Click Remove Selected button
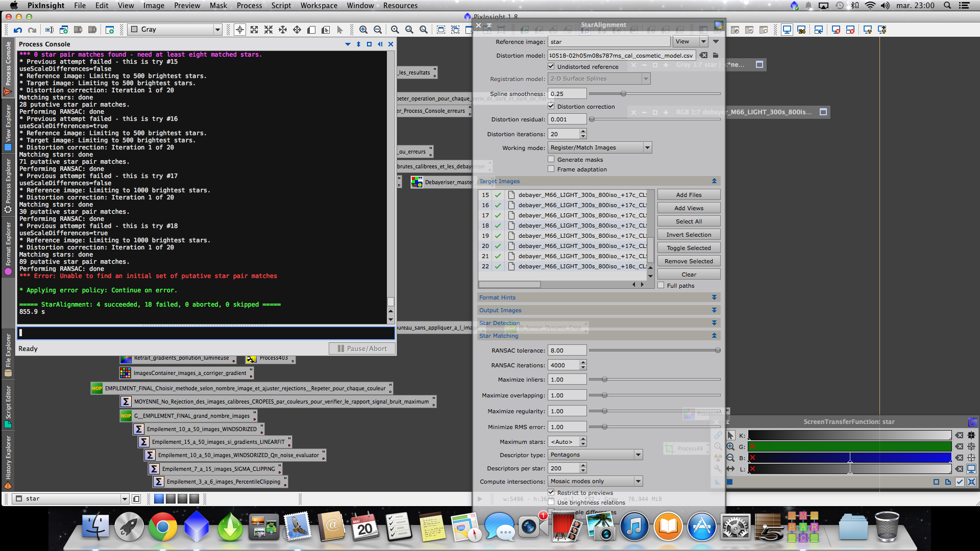Viewport: 980px width, 551px height. pyautogui.click(x=689, y=261)
